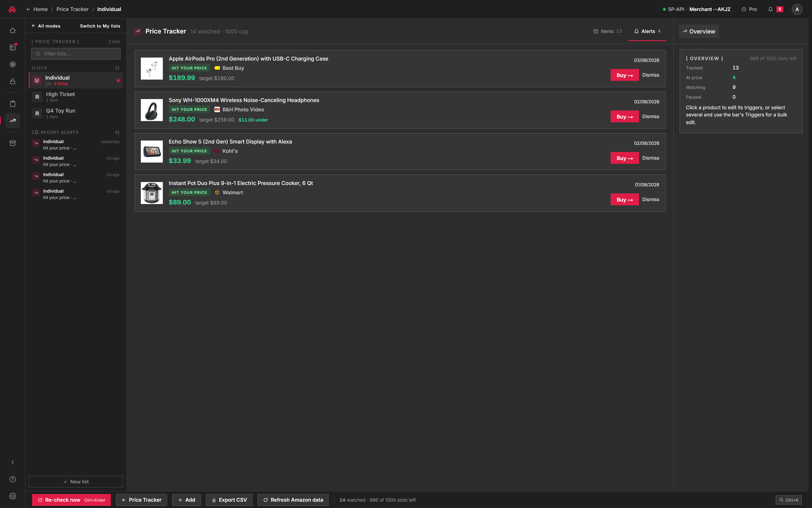
Task: Click the Instant Pot product thumbnail
Action: [152, 193]
